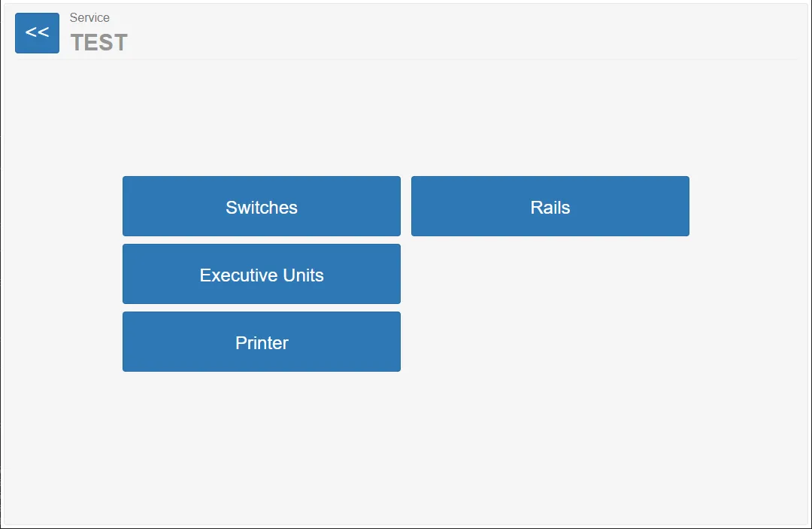The height and width of the screenshot is (529, 812).
Task: Click the TEST page heading
Action: pyautogui.click(x=99, y=42)
